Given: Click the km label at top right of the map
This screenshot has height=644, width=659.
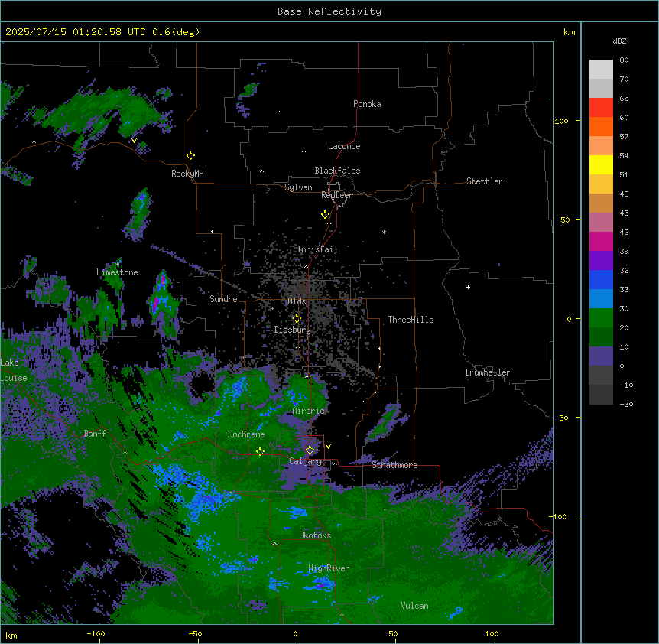Looking at the screenshot, I should coord(570,32).
